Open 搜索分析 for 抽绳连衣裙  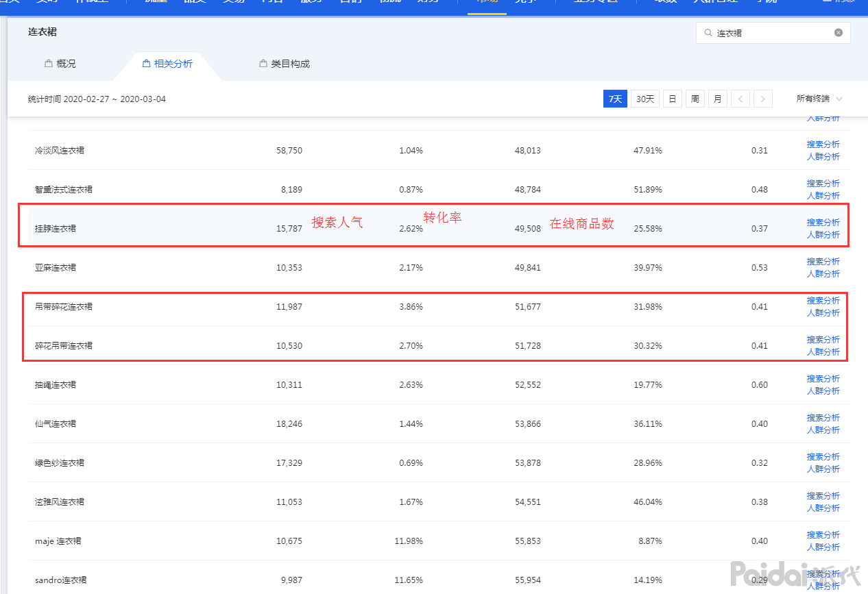coord(823,378)
